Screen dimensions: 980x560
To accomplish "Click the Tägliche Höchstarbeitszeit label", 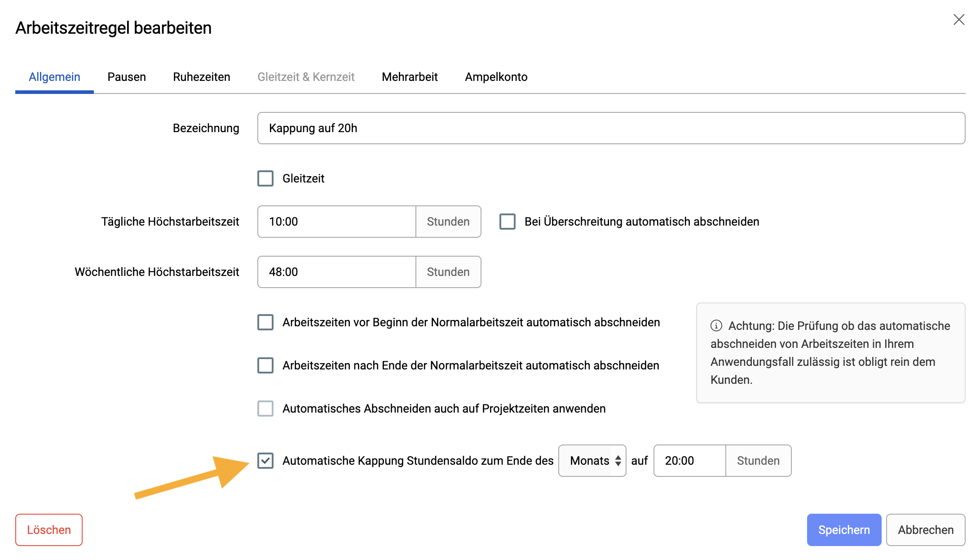I will (x=170, y=222).
